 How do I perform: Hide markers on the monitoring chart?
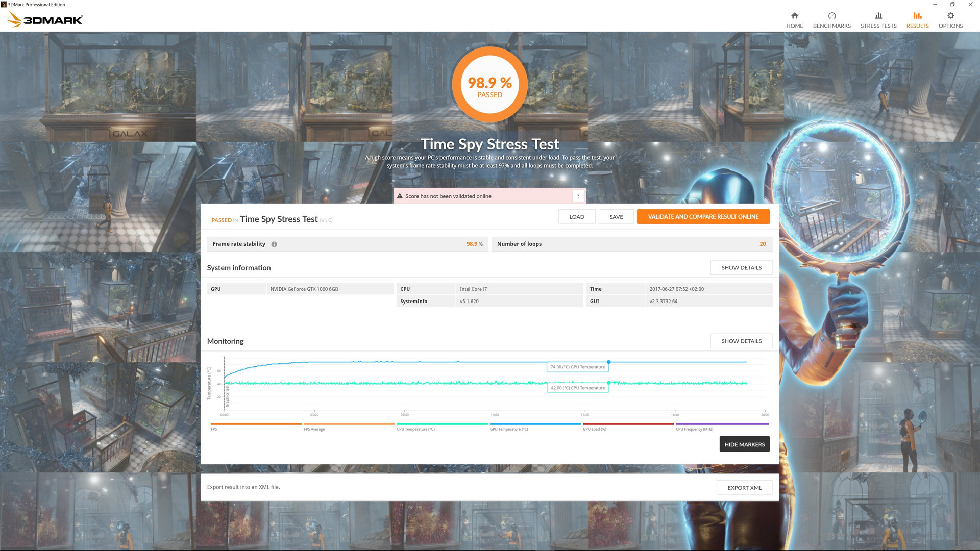pos(744,444)
